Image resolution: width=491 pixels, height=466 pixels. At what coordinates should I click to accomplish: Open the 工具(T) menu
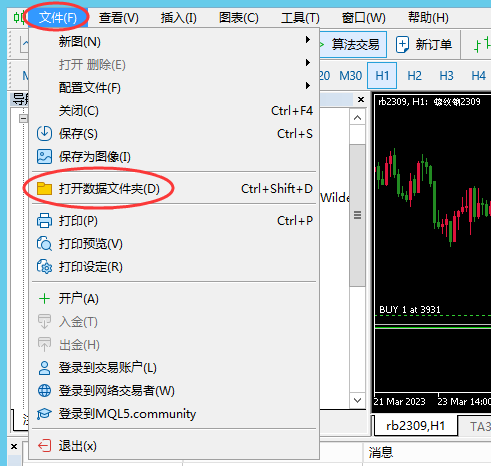click(300, 17)
